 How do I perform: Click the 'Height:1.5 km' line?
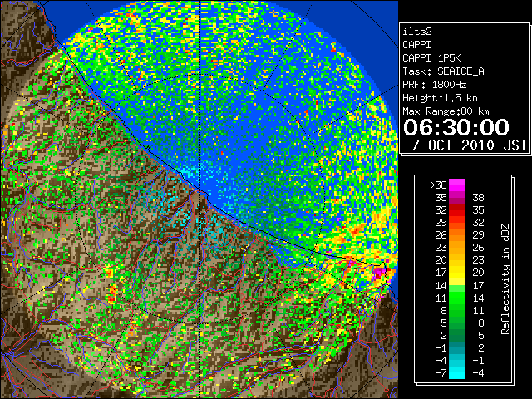coord(440,98)
